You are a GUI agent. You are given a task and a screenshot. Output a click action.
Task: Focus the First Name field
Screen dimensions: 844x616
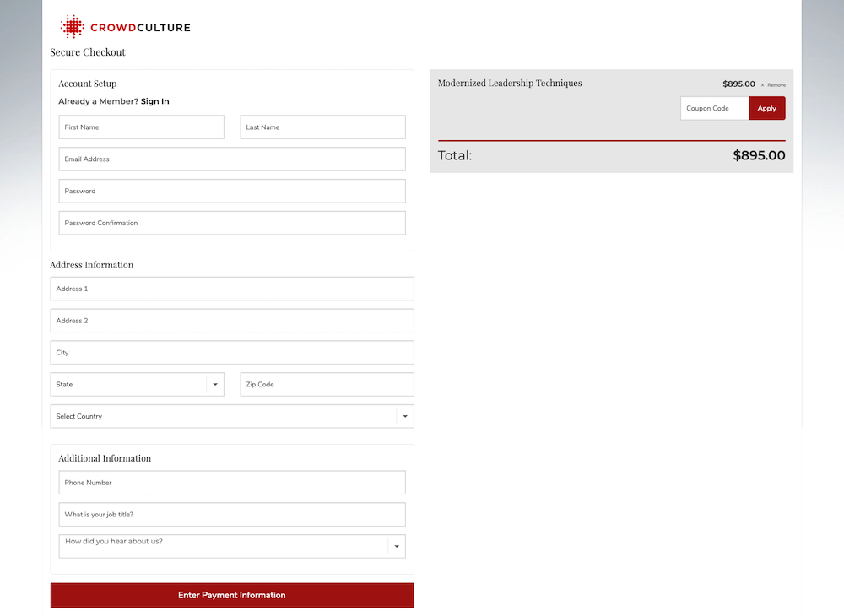pos(142,127)
